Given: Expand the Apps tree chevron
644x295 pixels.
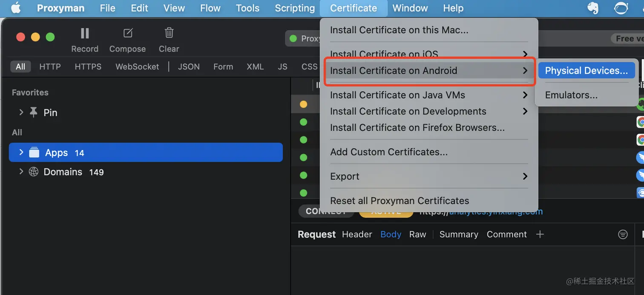Looking at the screenshot, I should 21,152.
